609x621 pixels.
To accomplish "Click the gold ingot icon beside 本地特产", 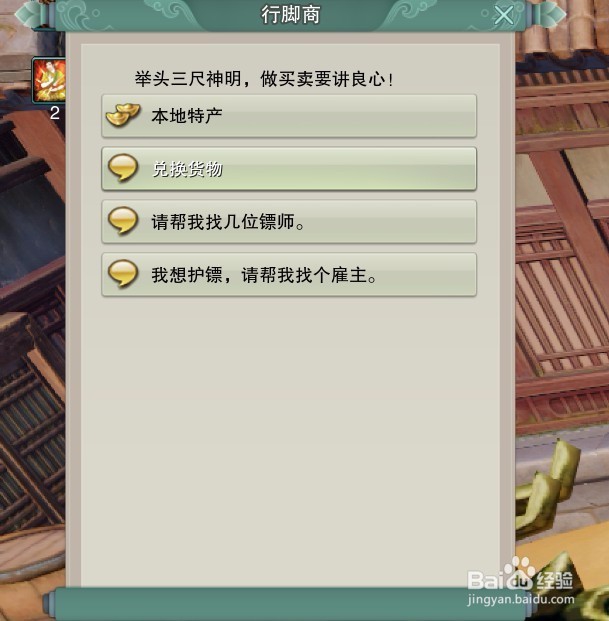I will (x=123, y=115).
